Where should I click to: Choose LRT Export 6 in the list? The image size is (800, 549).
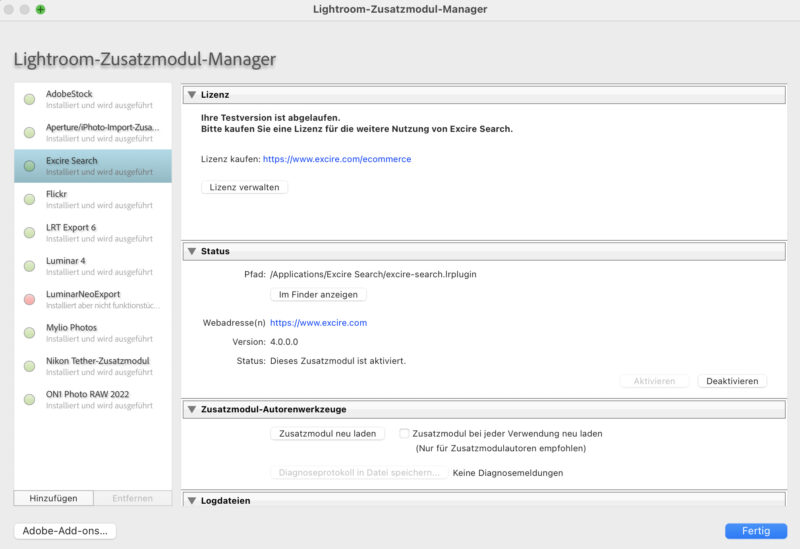pyautogui.click(x=93, y=233)
